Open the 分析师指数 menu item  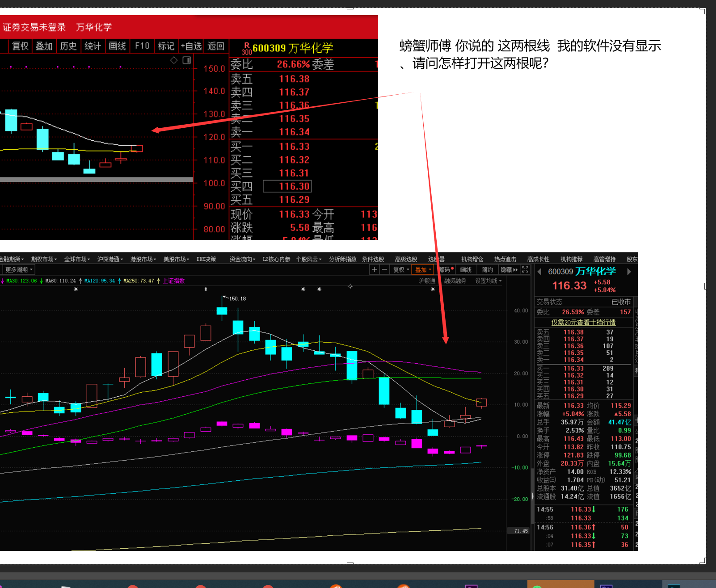343,259
